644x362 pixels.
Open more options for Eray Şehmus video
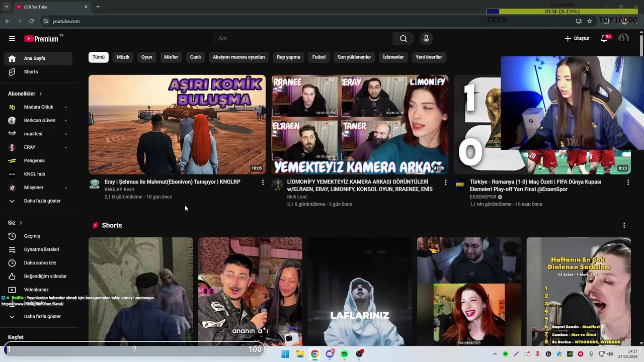pyautogui.click(x=263, y=183)
